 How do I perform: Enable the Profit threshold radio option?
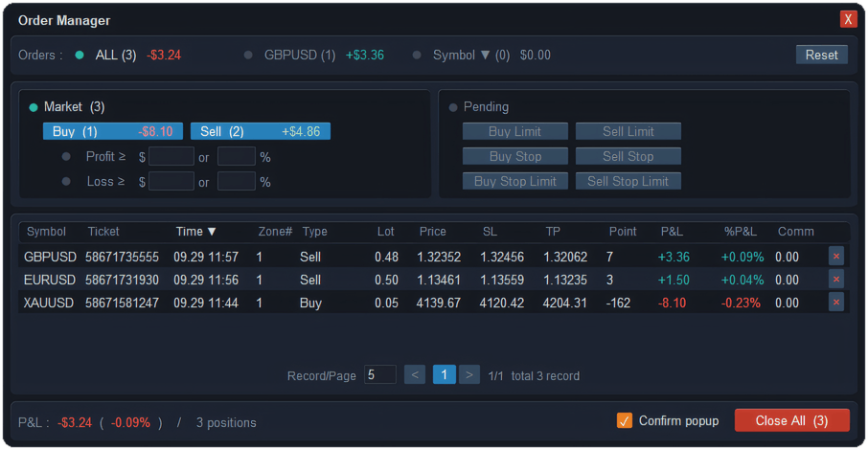[66, 157]
